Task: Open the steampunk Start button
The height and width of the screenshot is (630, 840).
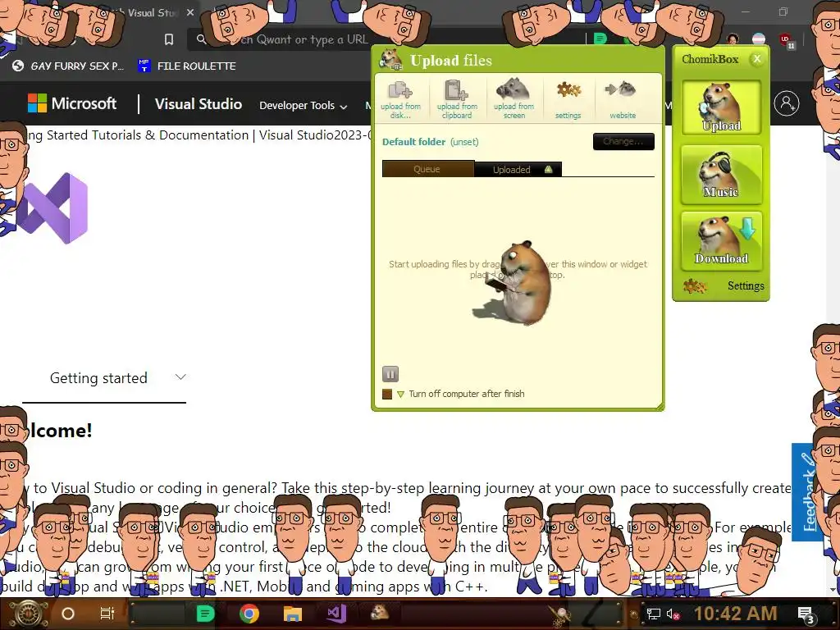Action: click(x=27, y=614)
